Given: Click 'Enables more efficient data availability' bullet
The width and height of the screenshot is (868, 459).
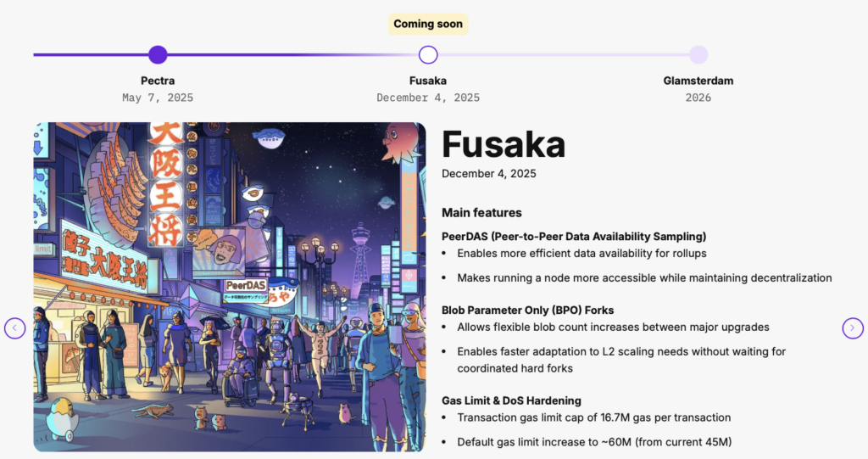Looking at the screenshot, I should [x=581, y=254].
